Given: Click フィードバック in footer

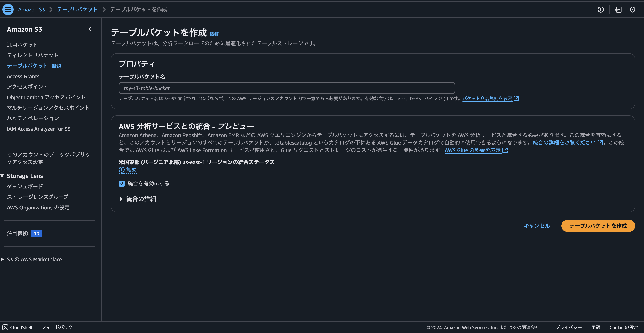Looking at the screenshot, I should coord(57,327).
